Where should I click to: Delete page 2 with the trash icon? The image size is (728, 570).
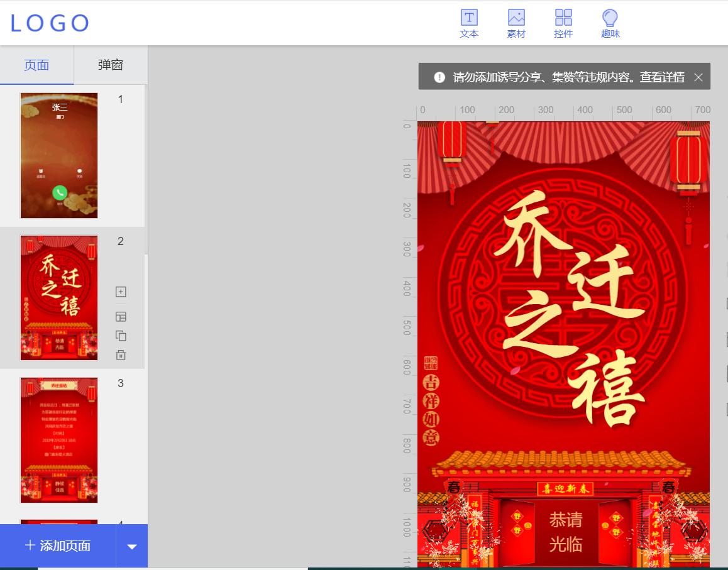point(121,354)
